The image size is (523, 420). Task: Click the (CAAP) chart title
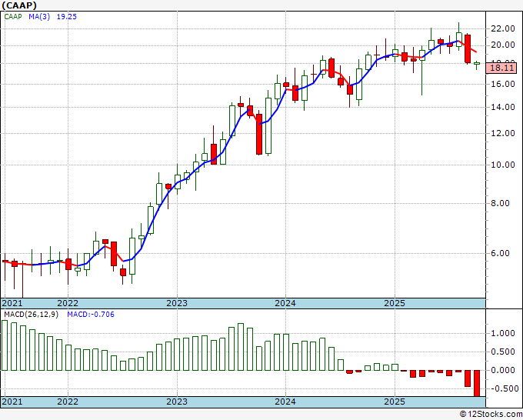[19, 5]
